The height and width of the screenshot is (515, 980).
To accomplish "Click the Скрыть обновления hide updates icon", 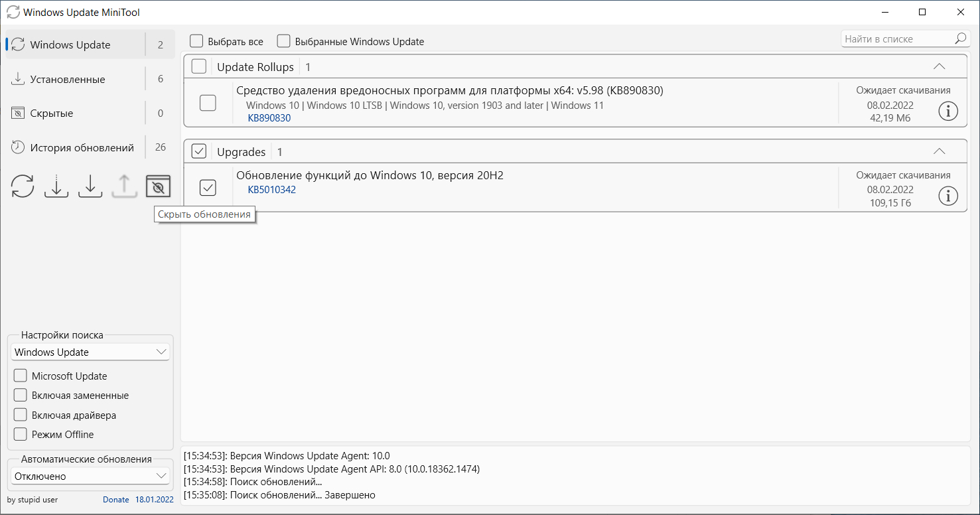I will point(158,186).
